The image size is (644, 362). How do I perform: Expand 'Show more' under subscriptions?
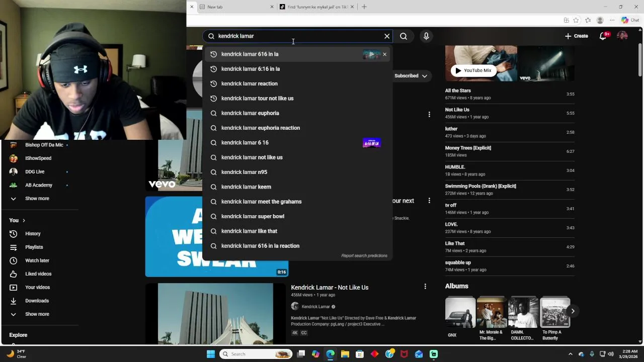pos(37,199)
